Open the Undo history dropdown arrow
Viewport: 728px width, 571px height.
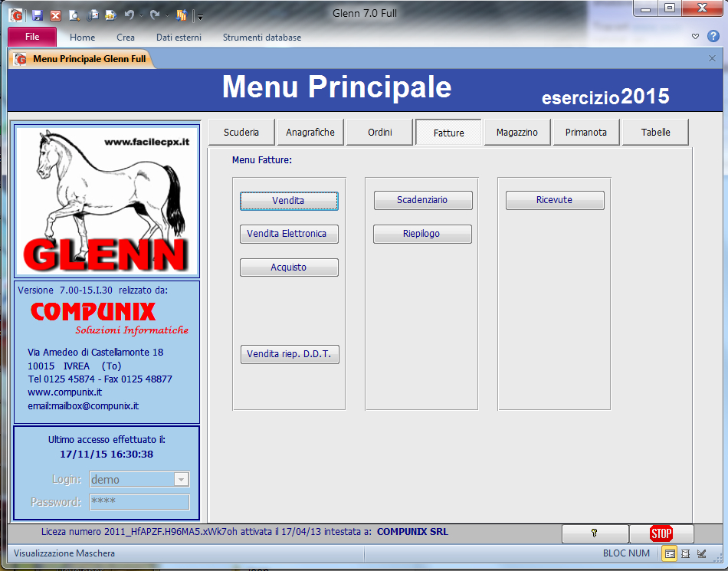coord(141,16)
